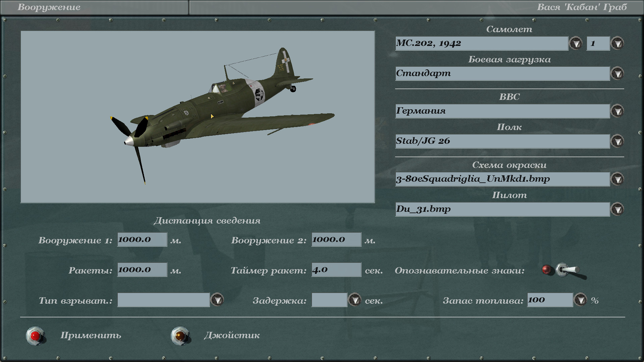Click the Вооружение title tab
The image size is (644, 362).
click(49, 7)
